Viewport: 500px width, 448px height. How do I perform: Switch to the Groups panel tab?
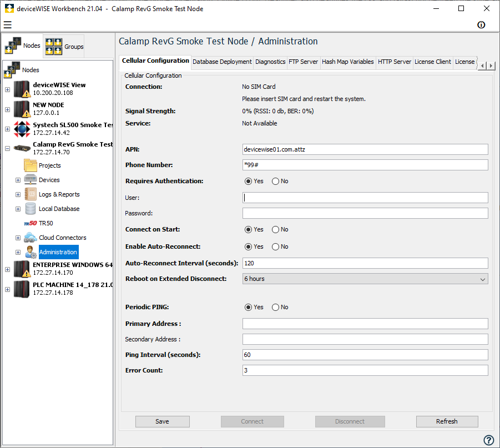[64, 47]
